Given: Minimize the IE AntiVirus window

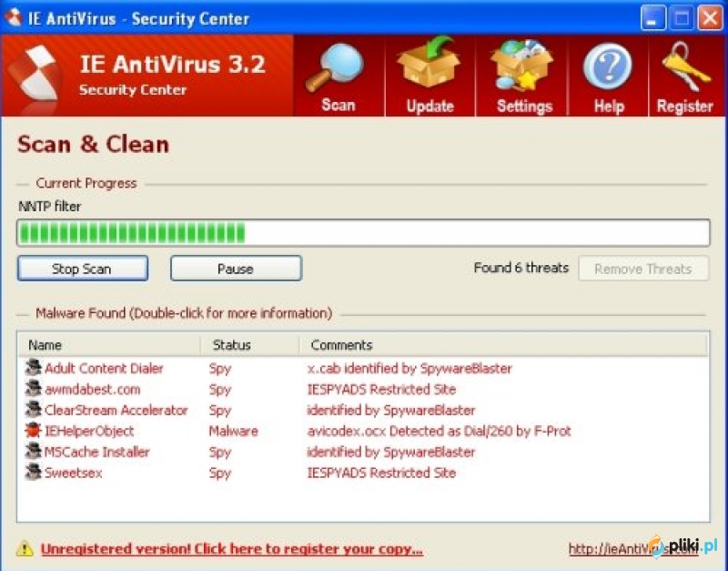Looking at the screenshot, I should coord(653,17).
